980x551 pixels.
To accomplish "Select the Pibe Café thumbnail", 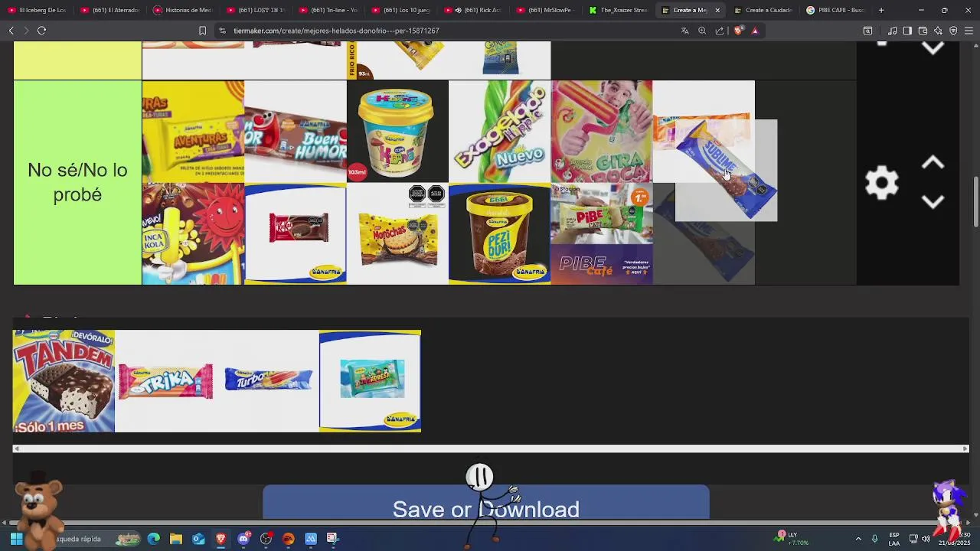I will pyautogui.click(x=602, y=233).
